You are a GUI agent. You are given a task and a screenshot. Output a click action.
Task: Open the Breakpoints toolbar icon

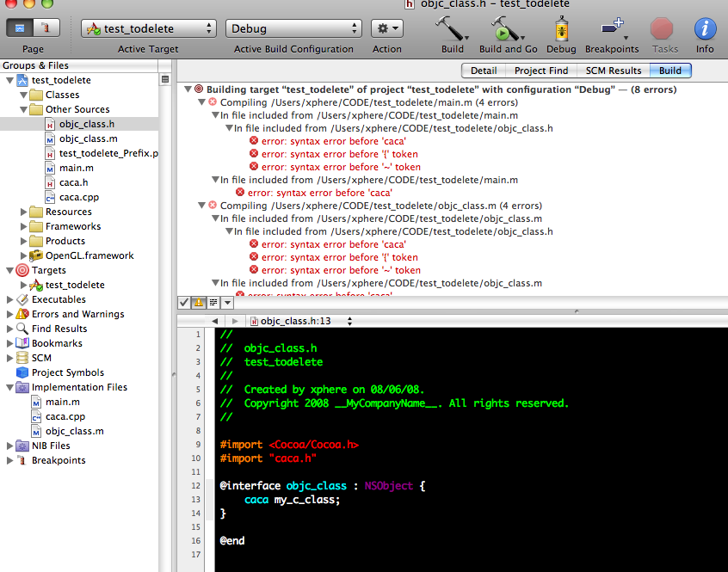614,28
